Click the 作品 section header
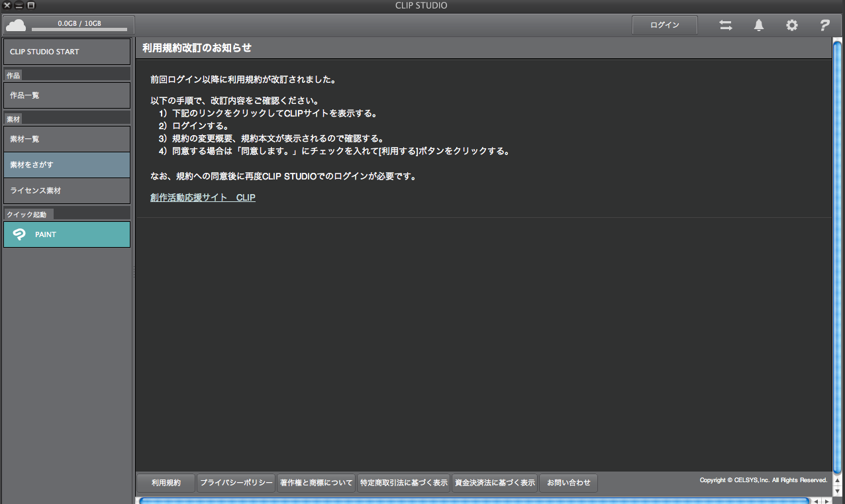This screenshot has width=845, height=504. (13, 76)
